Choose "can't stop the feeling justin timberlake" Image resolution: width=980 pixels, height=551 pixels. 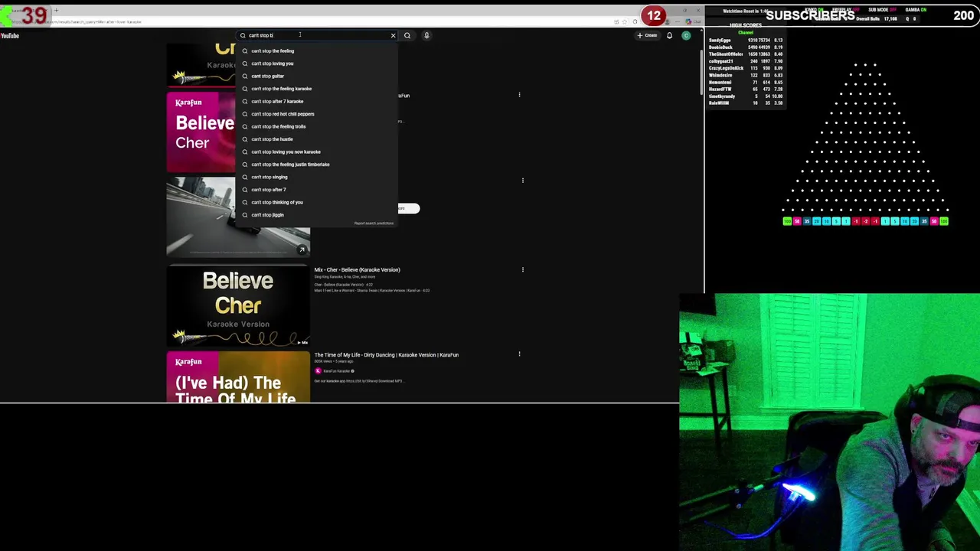317,165
